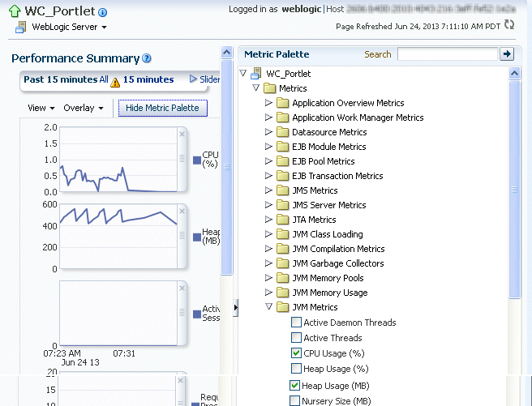Collapse the WC_Portlet tree node
The width and height of the screenshot is (532, 406).
[x=243, y=73]
